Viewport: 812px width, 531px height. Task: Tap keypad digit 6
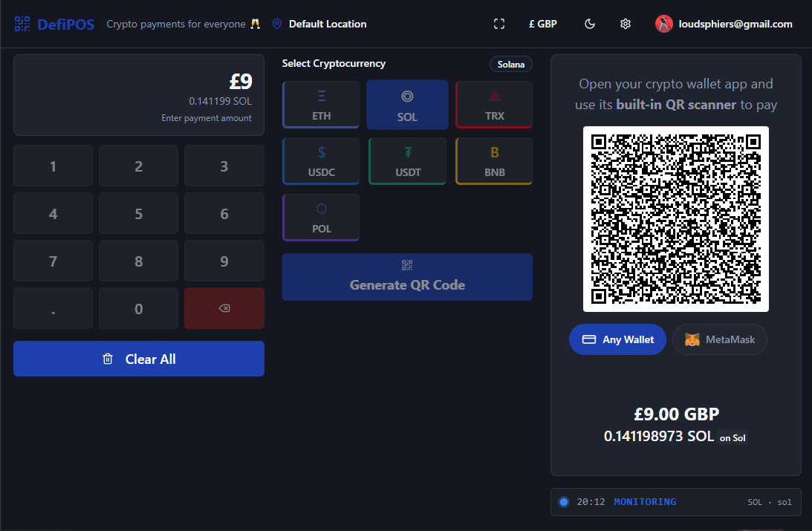pos(224,213)
